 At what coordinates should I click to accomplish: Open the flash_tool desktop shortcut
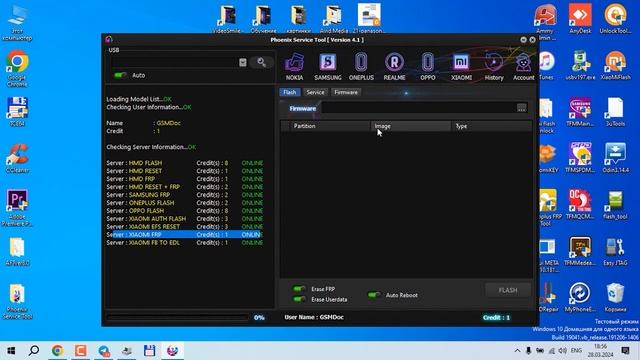click(x=615, y=204)
